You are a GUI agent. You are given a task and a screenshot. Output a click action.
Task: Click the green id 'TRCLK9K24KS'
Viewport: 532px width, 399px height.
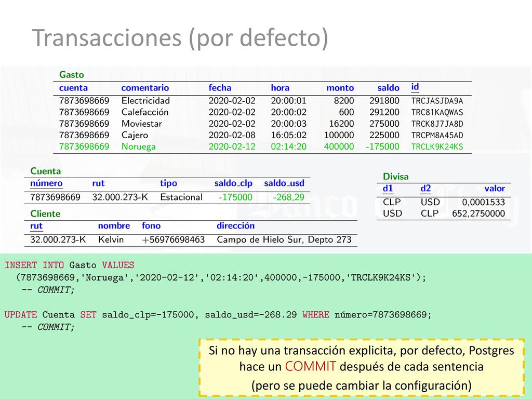tap(437, 147)
